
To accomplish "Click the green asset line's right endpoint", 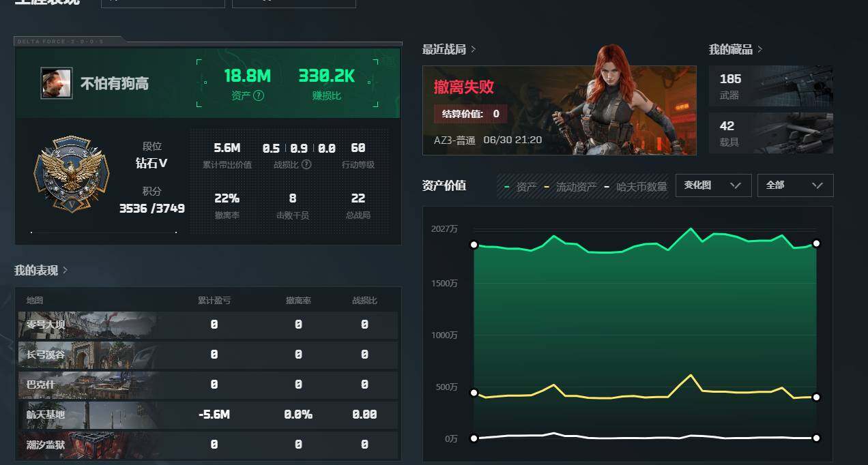I will point(816,243).
